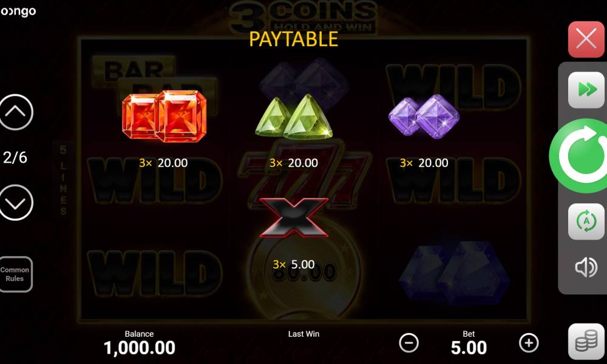The width and height of the screenshot is (607, 364).
Task: Select the red gems symbol
Action: coord(164,116)
